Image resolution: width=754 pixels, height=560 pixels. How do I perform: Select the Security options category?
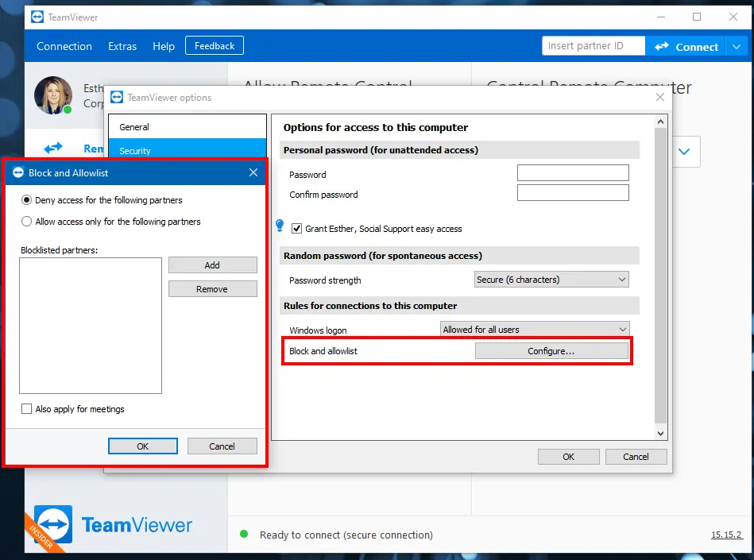[188, 149]
